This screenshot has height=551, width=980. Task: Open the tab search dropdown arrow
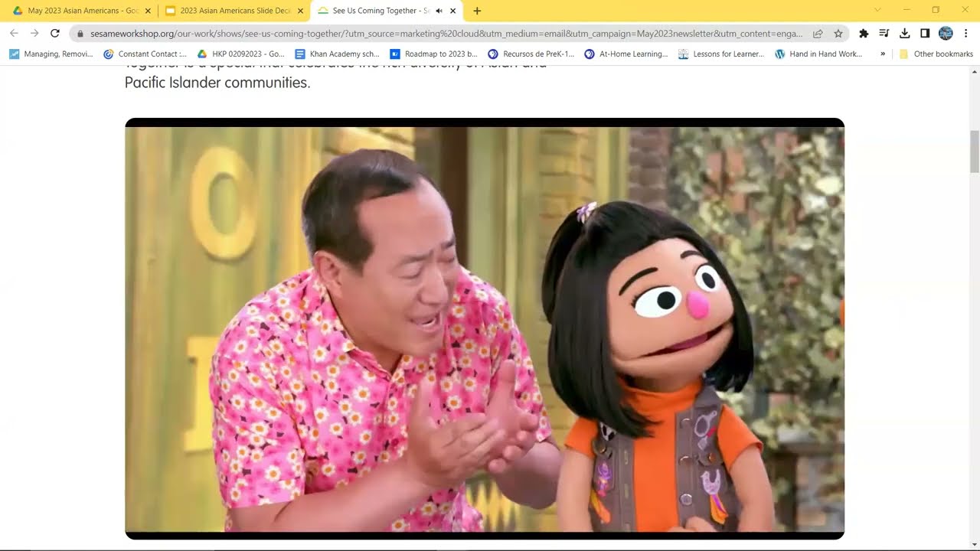coord(877,10)
